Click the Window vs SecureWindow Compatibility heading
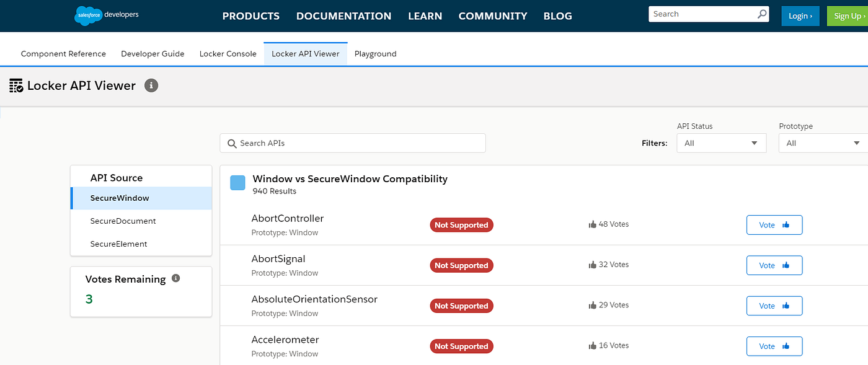Screen dimensions: 868x365 pyautogui.click(x=350, y=178)
